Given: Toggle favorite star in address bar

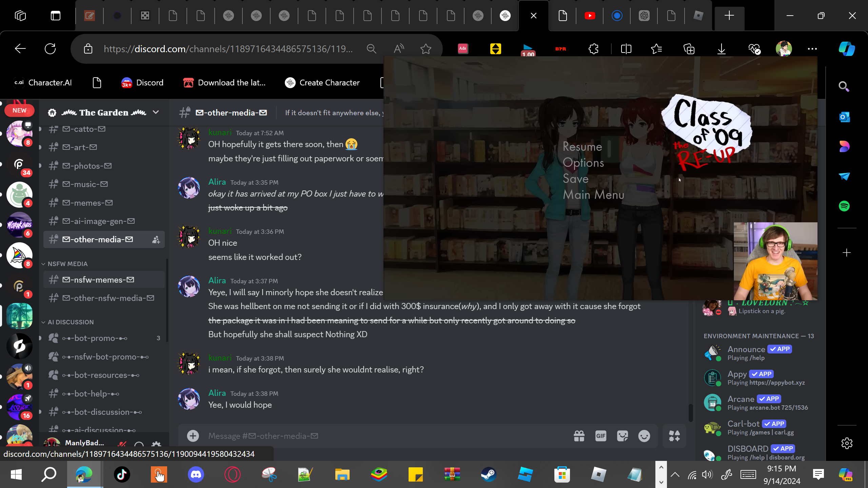Looking at the screenshot, I should coord(426,49).
